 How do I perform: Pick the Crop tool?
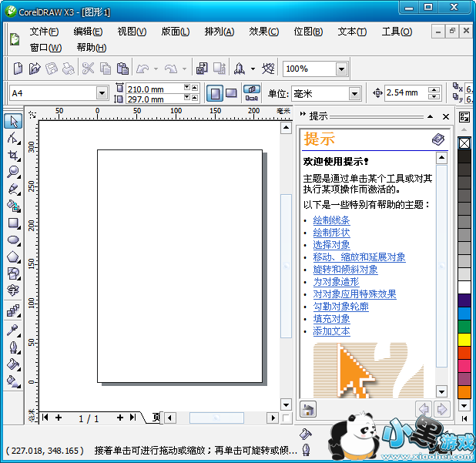[x=13, y=155]
